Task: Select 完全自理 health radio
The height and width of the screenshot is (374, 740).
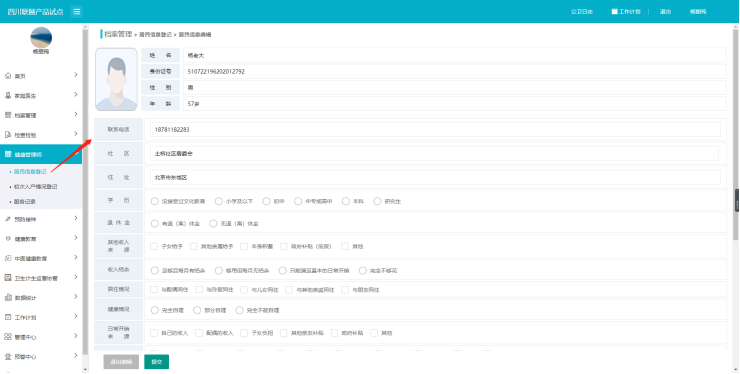Action: [154, 310]
